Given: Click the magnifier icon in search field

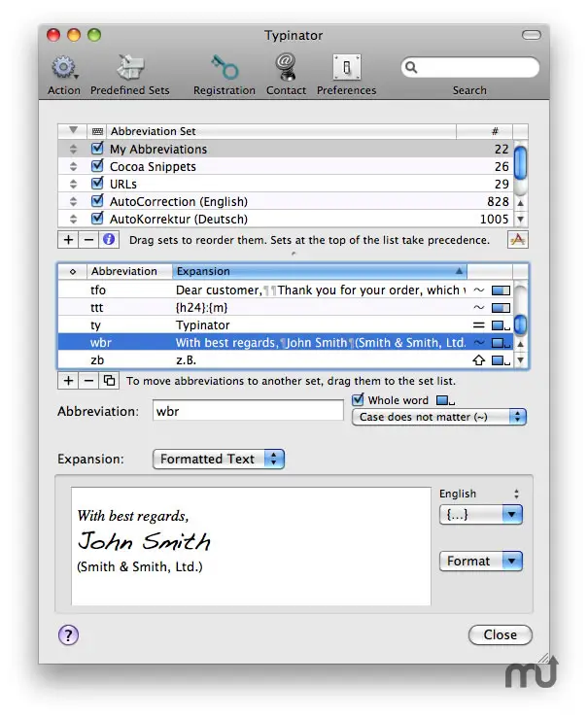Looking at the screenshot, I should click(411, 67).
